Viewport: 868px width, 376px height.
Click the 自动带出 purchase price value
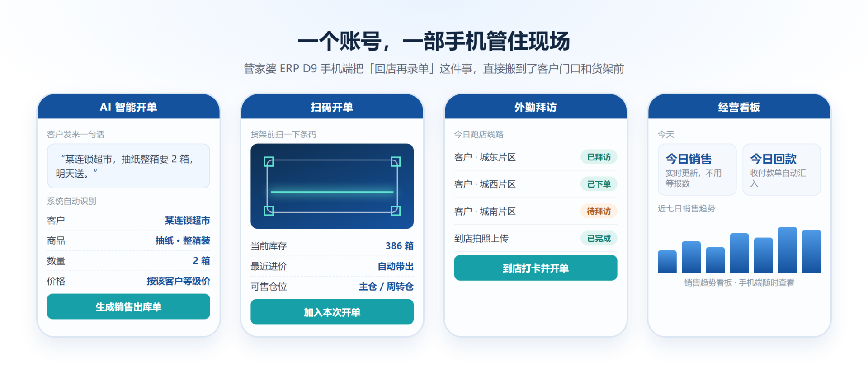[x=396, y=266]
